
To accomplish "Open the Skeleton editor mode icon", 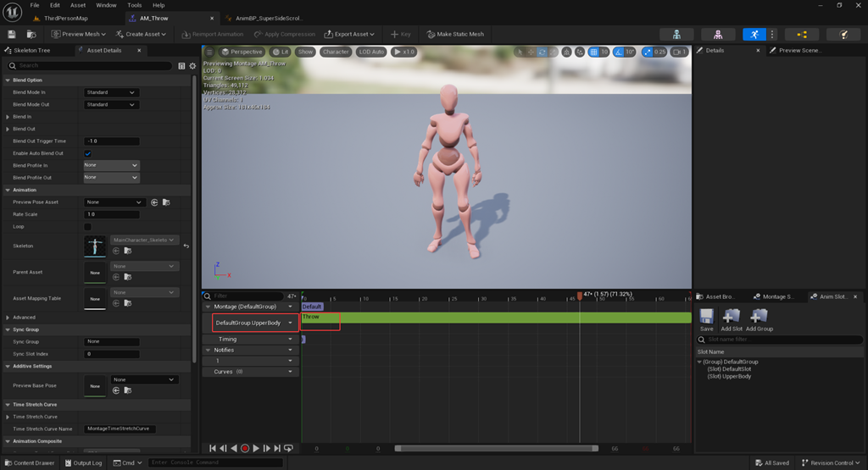I will pyautogui.click(x=676, y=34).
